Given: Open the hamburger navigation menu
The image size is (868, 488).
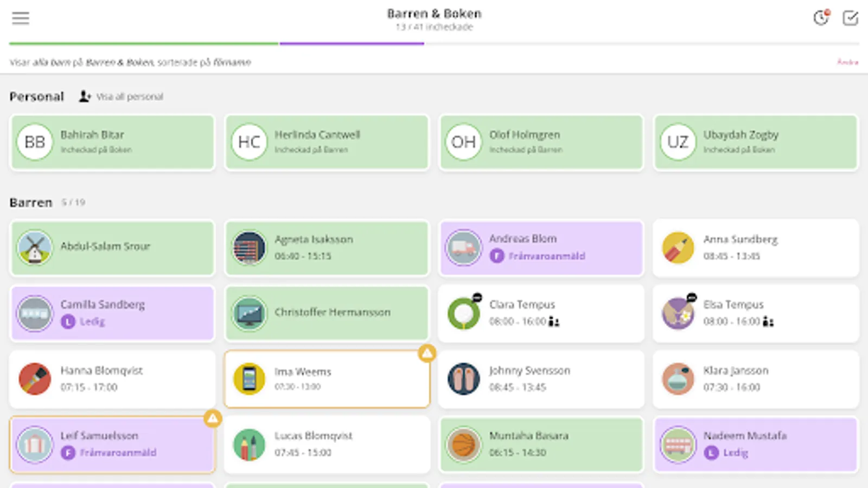Looking at the screenshot, I should click(x=21, y=18).
